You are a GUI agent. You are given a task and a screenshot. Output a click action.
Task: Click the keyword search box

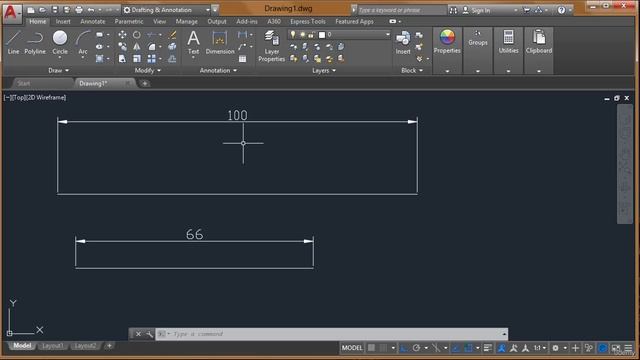pos(402,10)
